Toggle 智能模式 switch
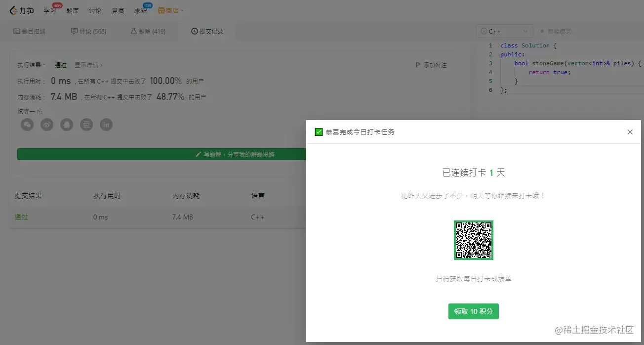 click(556, 31)
